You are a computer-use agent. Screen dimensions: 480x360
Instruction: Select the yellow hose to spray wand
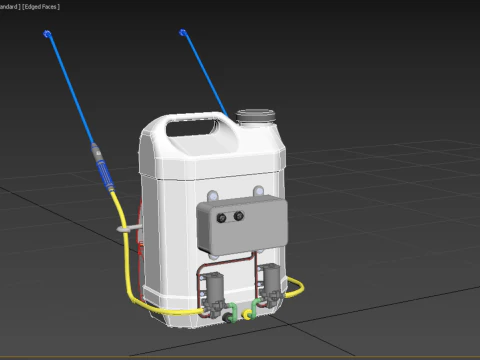click(127, 260)
